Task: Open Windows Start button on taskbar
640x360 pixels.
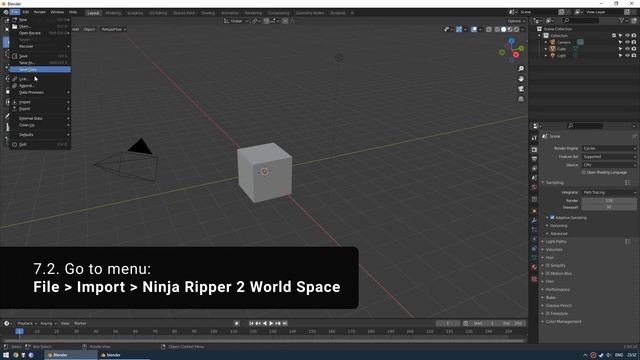Action: click(x=6, y=355)
